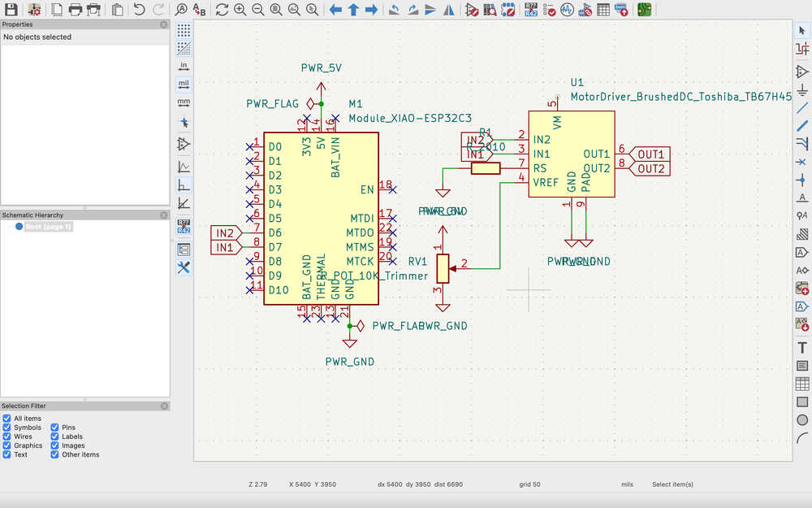
Task: Click the Zoom In magnifier icon
Action: (x=240, y=10)
